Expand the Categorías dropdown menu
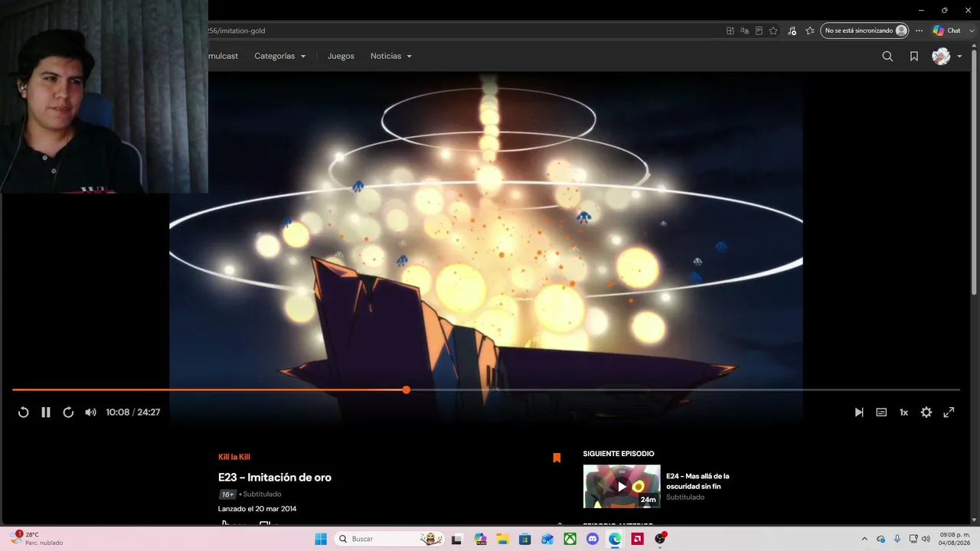 coord(280,56)
